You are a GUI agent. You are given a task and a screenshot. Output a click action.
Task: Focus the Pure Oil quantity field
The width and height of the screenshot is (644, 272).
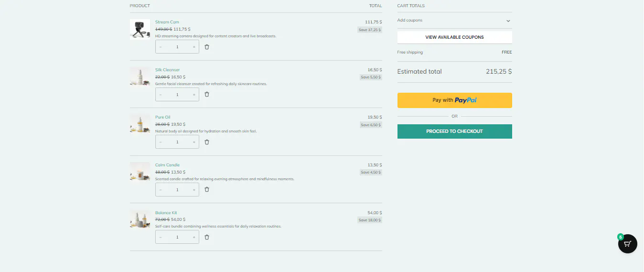pyautogui.click(x=177, y=142)
